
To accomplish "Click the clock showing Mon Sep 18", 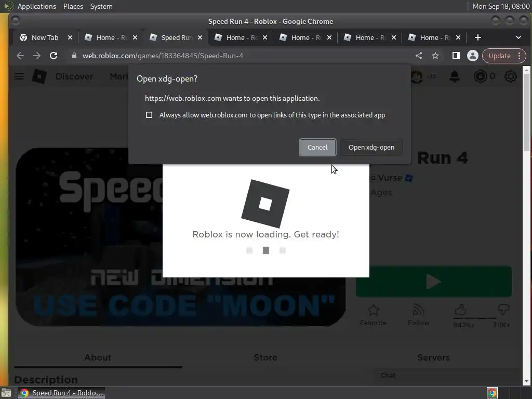I will [x=501, y=6].
